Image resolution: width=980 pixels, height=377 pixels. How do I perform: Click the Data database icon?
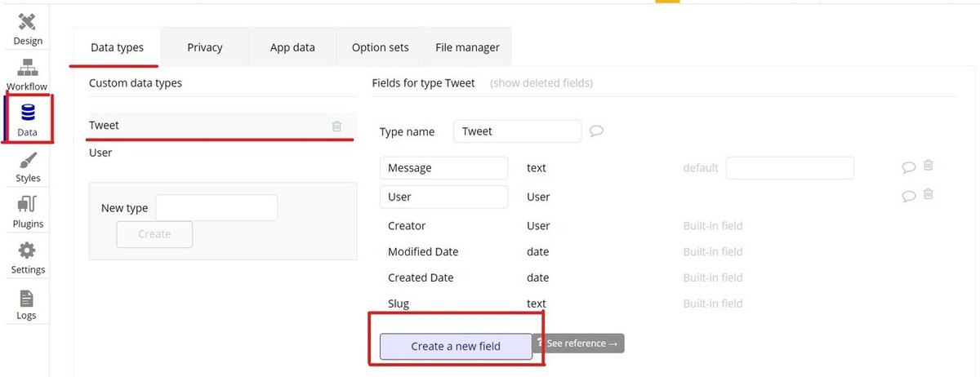point(28,113)
